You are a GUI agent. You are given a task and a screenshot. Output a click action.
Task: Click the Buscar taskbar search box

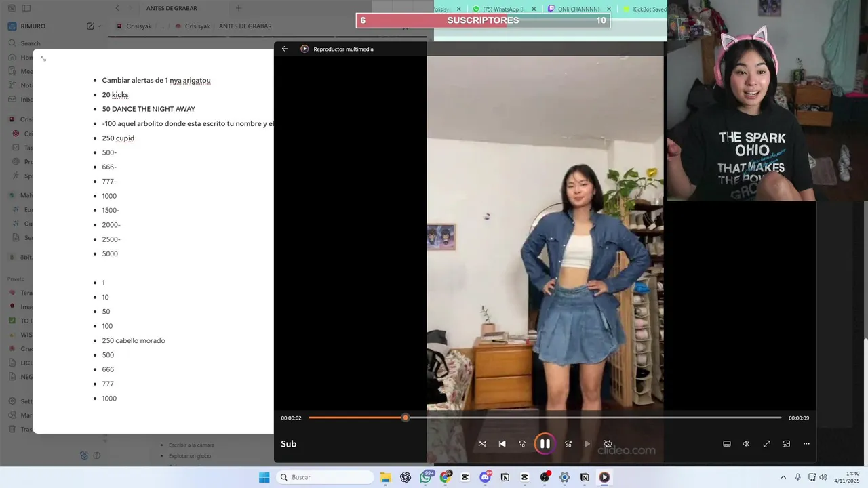pyautogui.click(x=326, y=477)
